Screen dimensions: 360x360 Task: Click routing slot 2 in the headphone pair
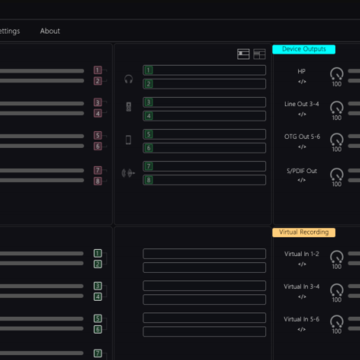click(x=204, y=84)
